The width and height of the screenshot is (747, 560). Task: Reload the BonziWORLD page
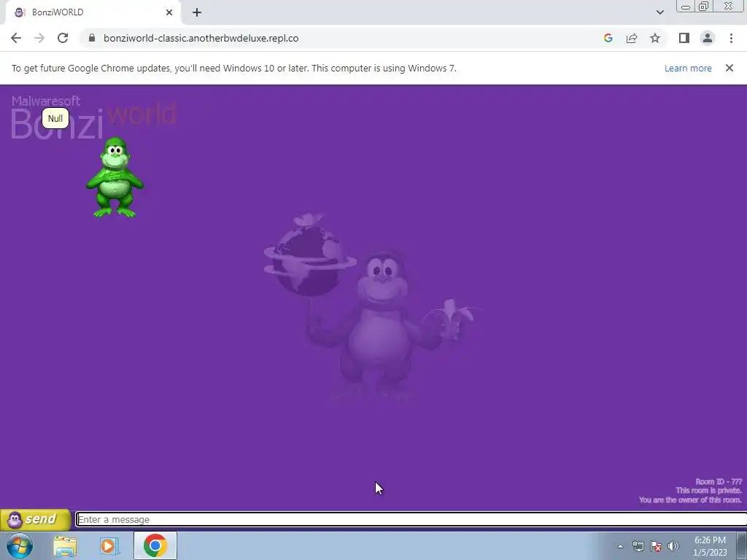[63, 38]
